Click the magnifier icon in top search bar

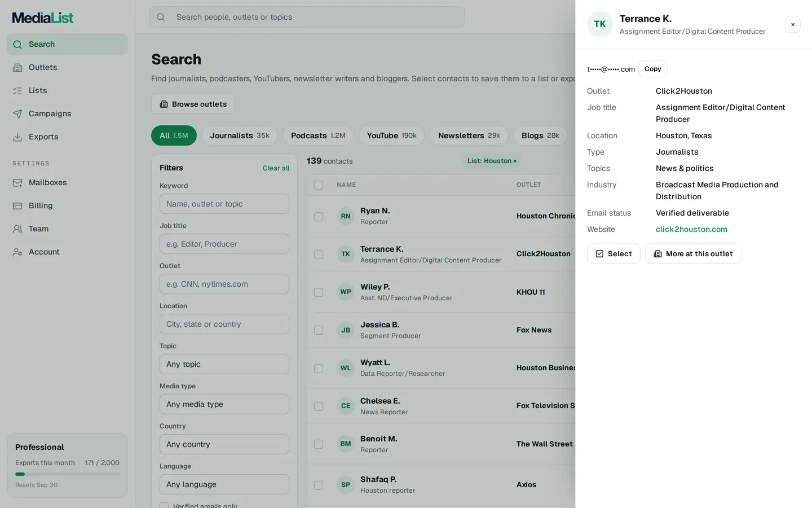click(161, 17)
